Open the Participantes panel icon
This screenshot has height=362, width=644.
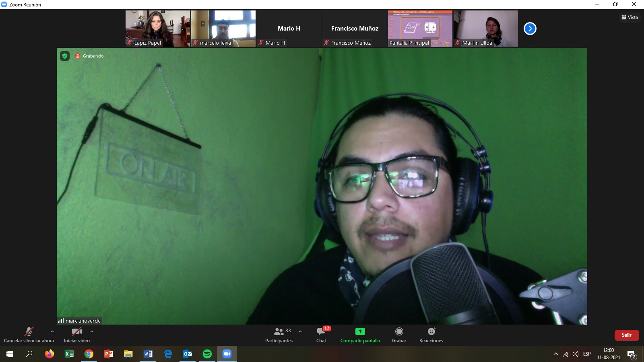pos(279,332)
